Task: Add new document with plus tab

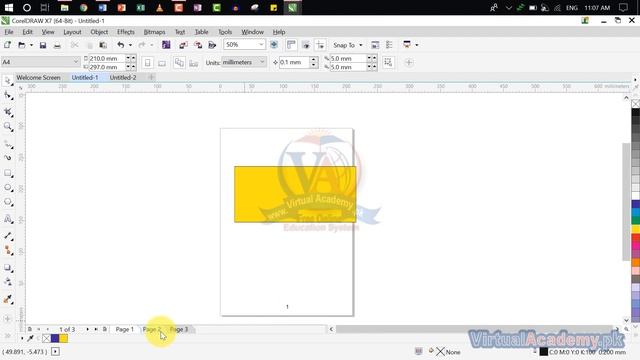Action: point(151,77)
